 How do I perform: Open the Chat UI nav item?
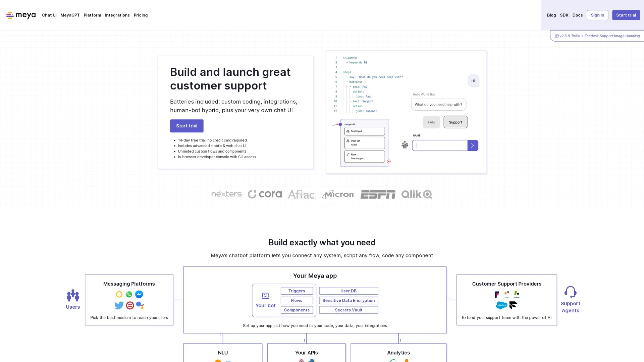click(x=49, y=15)
